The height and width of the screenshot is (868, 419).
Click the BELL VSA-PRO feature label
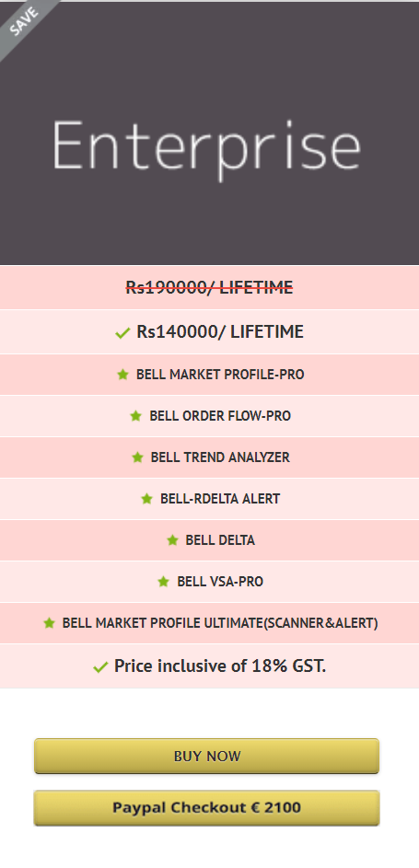(x=220, y=582)
